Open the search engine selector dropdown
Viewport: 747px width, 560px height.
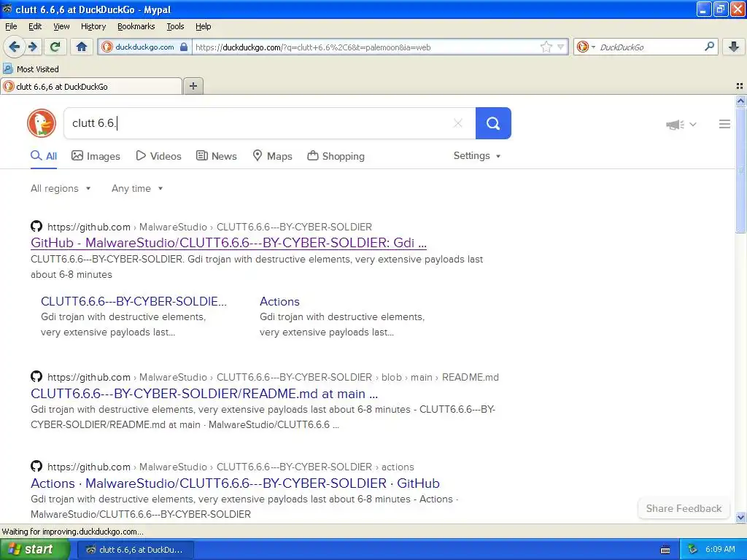[x=586, y=47]
